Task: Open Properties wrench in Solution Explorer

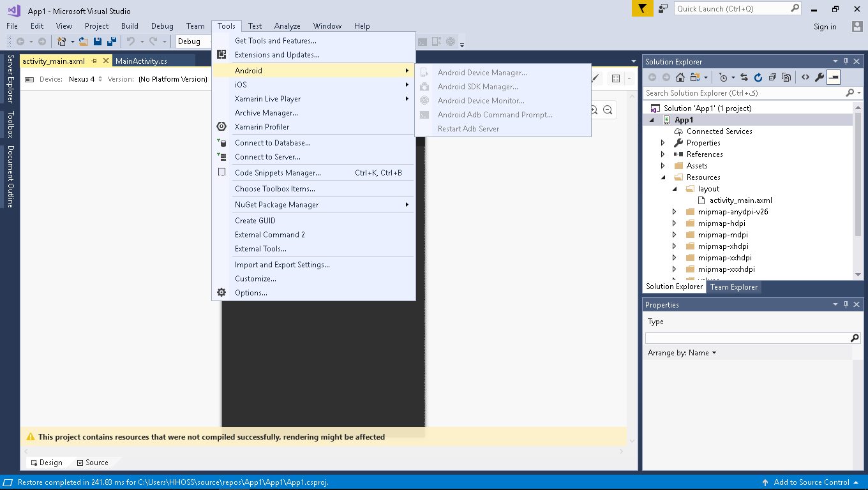Action: click(x=819, y=77)
